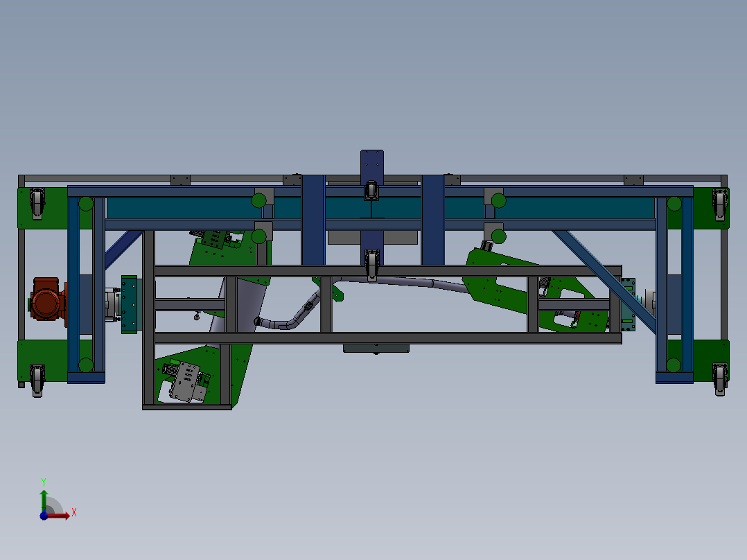This screenshot has width=747, height=560.
Task: Click the green Y axis arrow of the triad
Action: coord(44,500)
